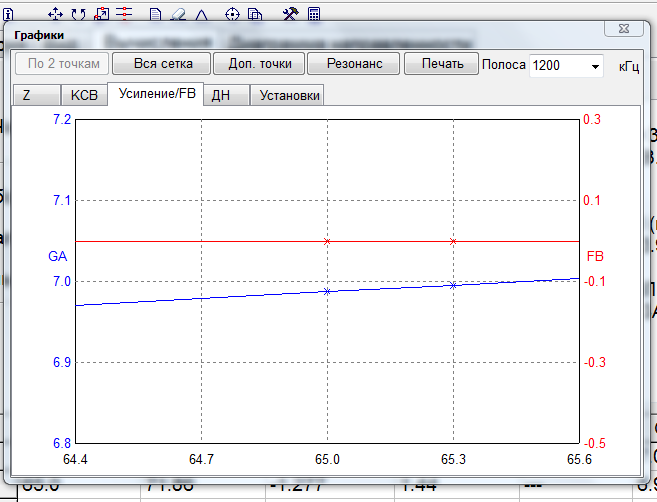Click the red FB axis label
Viewport: 657px width, 502px height.
595,256
